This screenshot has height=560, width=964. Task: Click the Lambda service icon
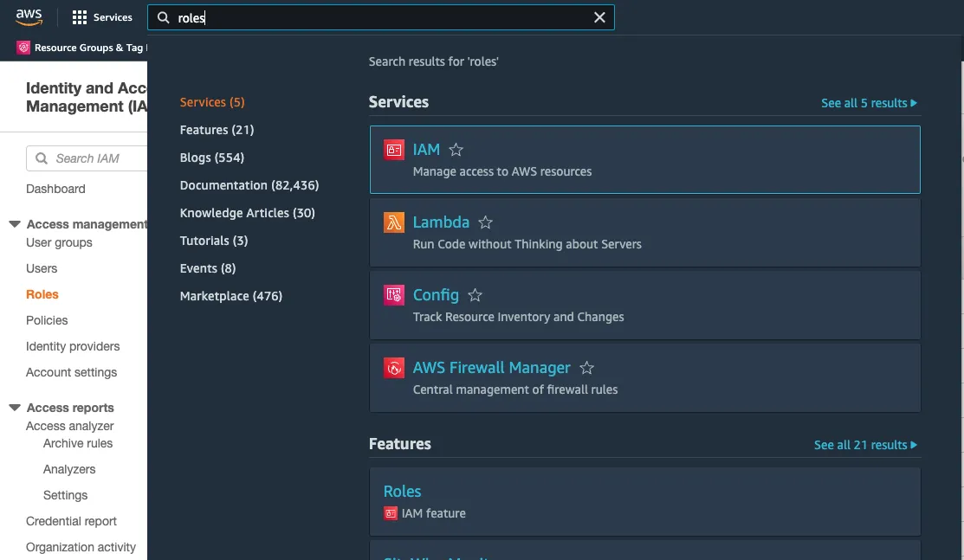point(394,222)
